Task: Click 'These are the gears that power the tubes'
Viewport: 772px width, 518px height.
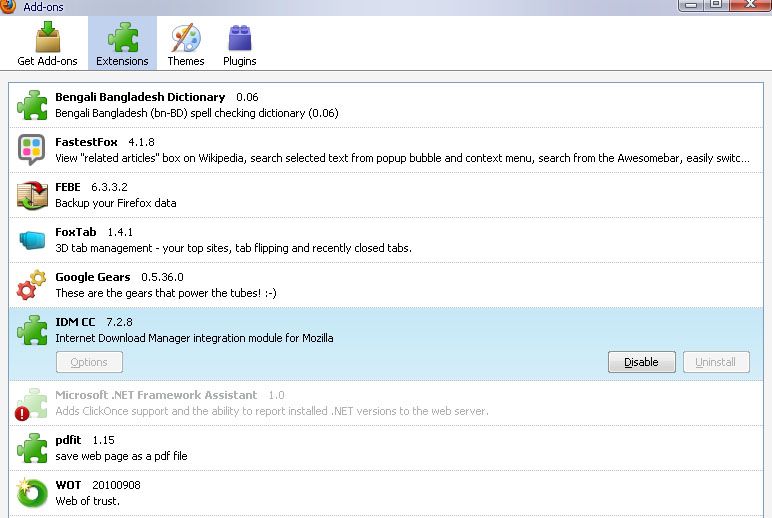Action: [x=166, y=293]
